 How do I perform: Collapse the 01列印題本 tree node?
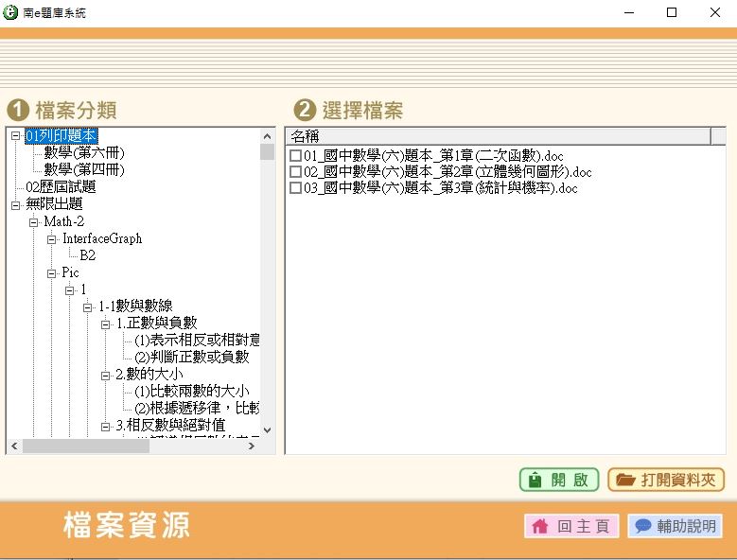tap(16, 136)
